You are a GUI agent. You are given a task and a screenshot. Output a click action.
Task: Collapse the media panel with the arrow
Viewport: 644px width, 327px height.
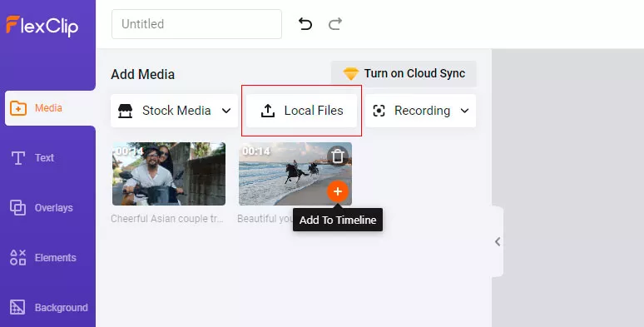(x=498, y=241)
